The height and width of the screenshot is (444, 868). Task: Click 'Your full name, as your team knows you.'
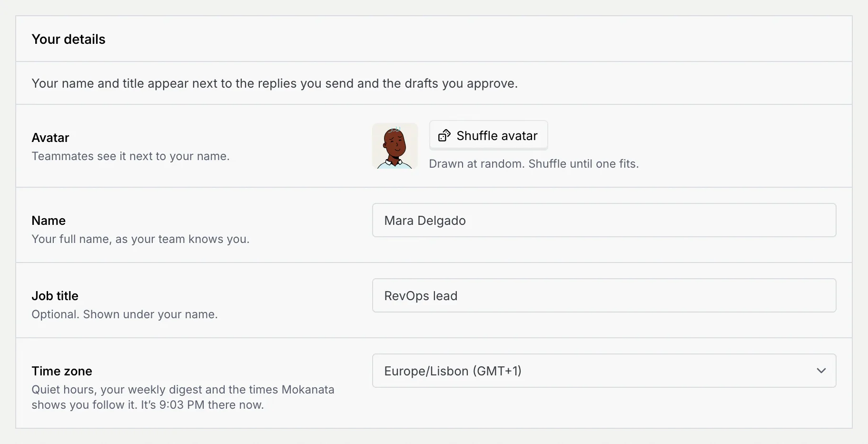140,239
